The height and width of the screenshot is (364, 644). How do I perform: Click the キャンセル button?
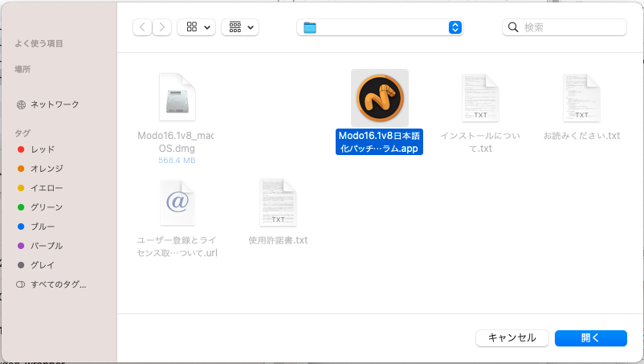coord(512,338)
